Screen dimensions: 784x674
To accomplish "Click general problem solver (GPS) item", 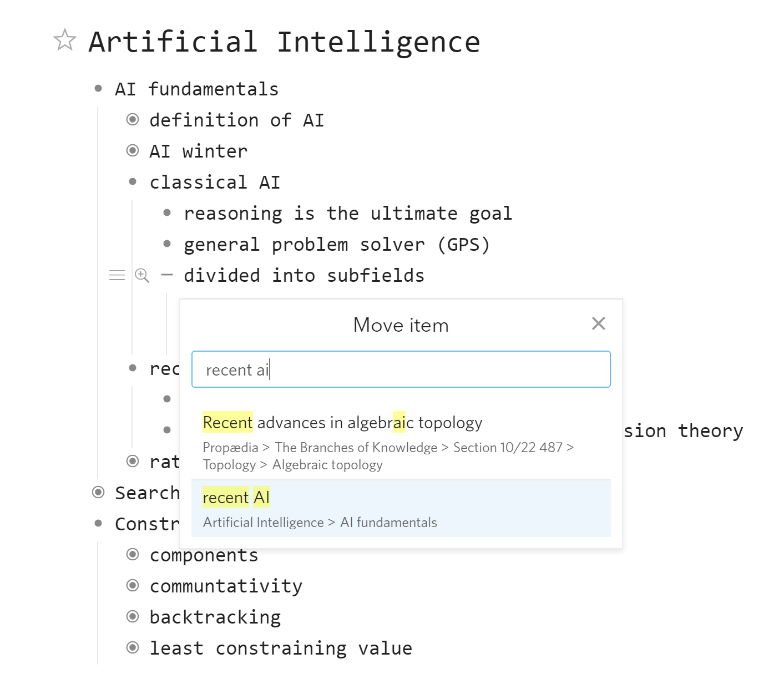I will (337, 244).
